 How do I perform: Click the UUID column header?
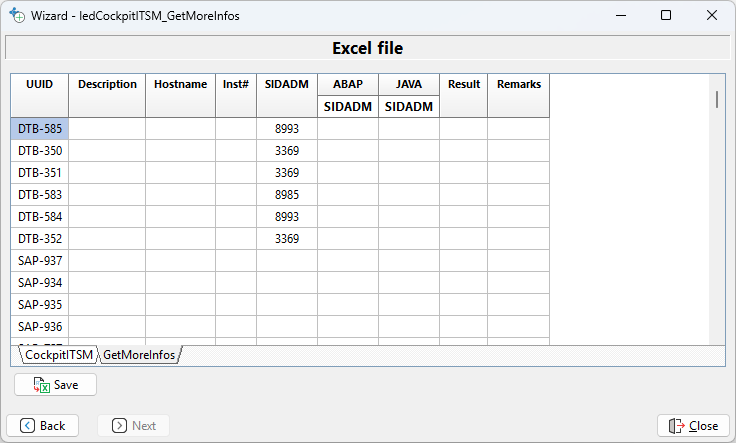pos(40,85)
